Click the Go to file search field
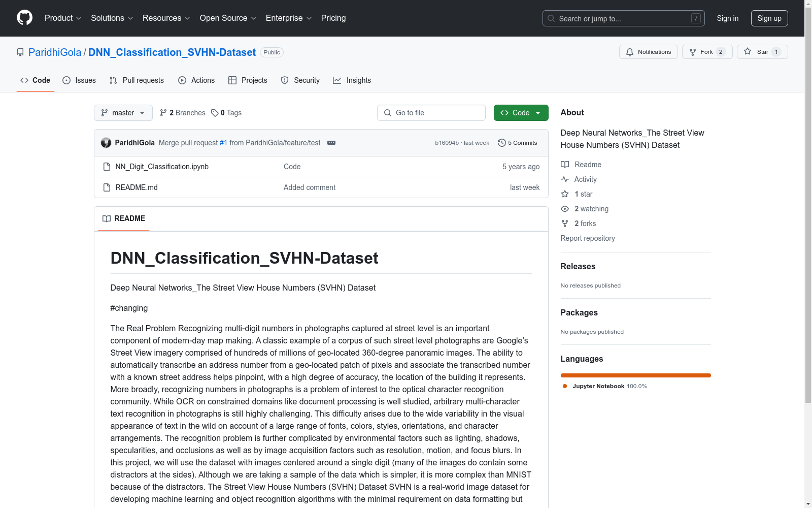Viewport: 812px width, 508px height. [x=431, y=113]
